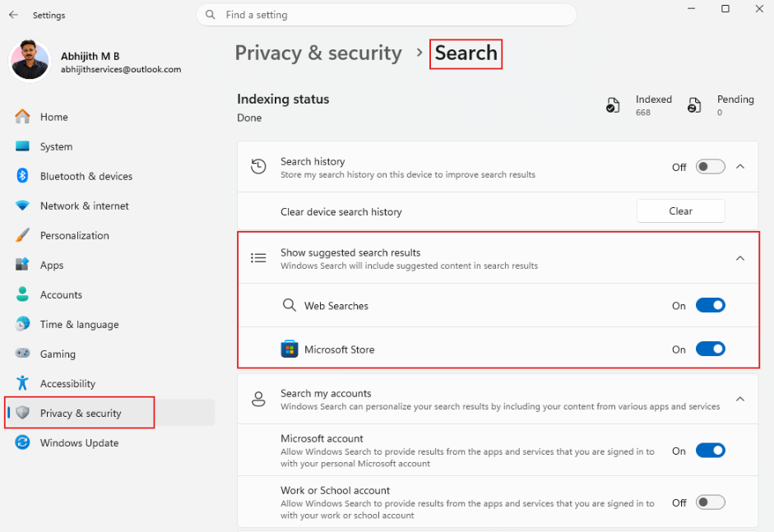Collapse the Search history section chevron
The width and height of the screenshot is (774, 532).
tap(740, 167)
